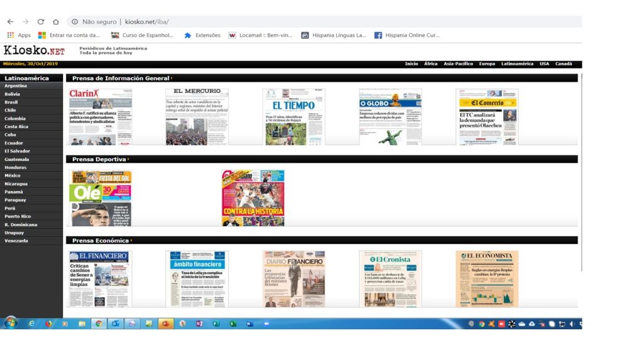Open the El Comercio front page thumbnail
The width and height of the screenshot is (644, 362).
point(487,117)
